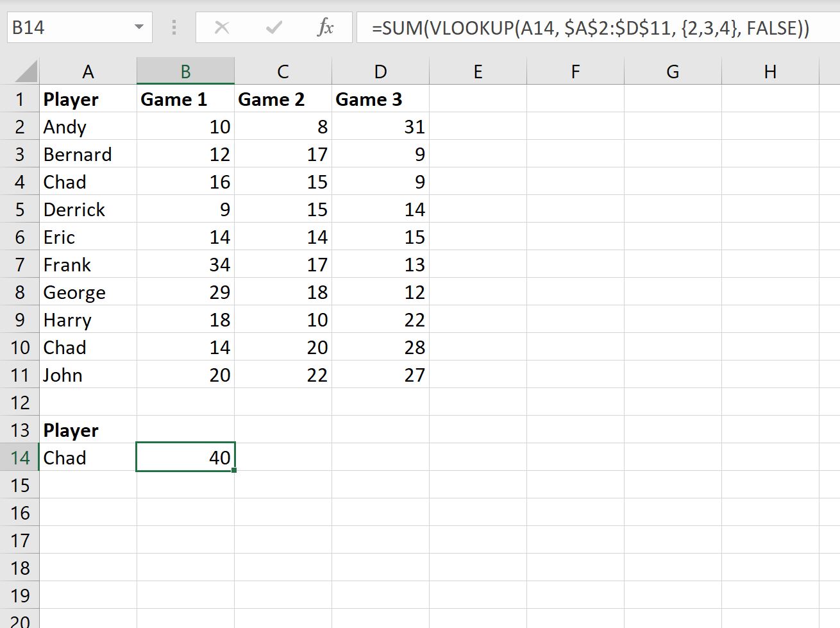Click the formula bar SUM VLOOKUP text
Viewport: 840px width, 628px height.
pyautogui.click(x=590, y=28)
